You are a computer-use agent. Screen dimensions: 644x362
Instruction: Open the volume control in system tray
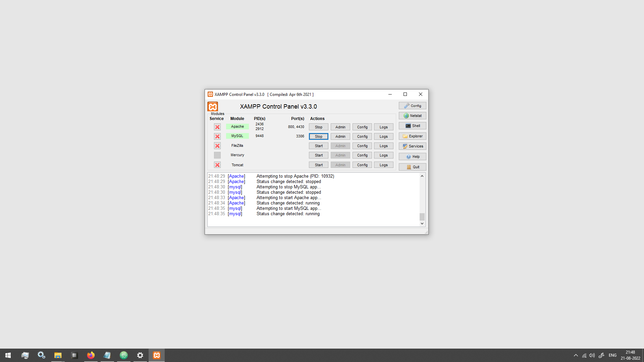(592, 355)
